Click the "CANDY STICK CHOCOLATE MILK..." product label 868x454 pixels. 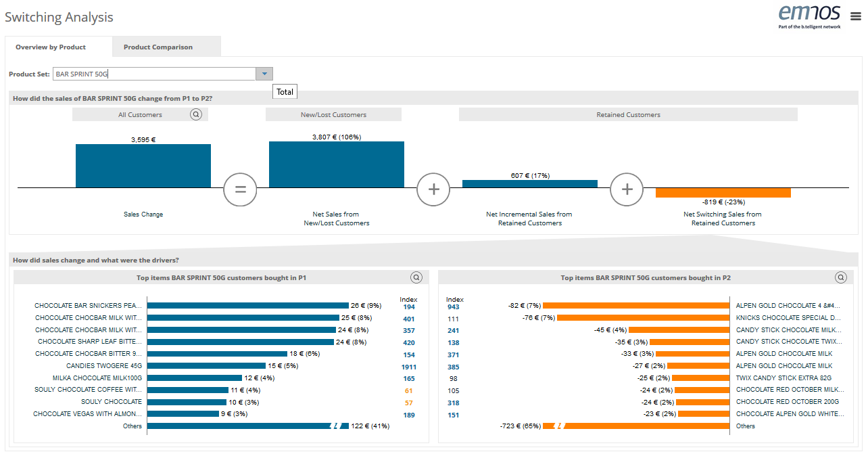pyautogui.click(x=789, y=330)
